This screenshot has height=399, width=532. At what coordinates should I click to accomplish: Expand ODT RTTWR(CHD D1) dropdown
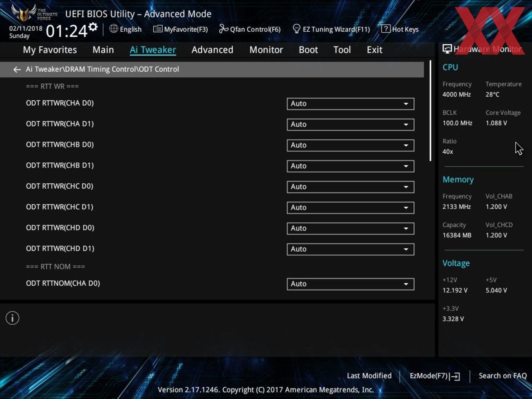point(350,249)
